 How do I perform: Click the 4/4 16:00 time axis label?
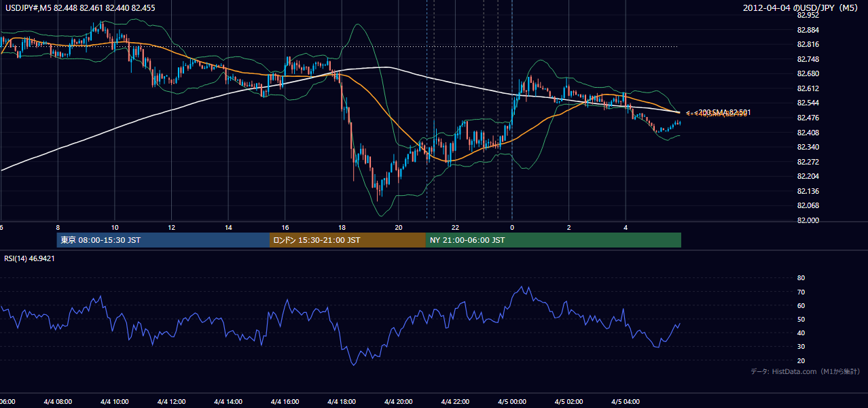[x=285, y=401]
